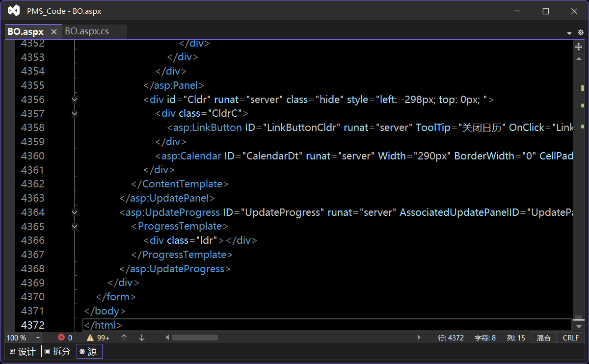Click the 99+ warnings indicator

coord(98,338)
